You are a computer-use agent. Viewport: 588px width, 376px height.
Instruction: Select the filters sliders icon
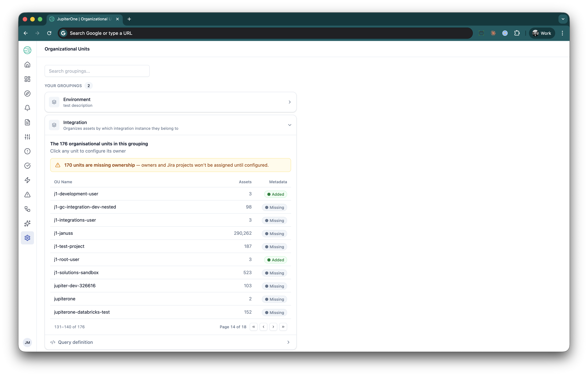pos(27,137)
